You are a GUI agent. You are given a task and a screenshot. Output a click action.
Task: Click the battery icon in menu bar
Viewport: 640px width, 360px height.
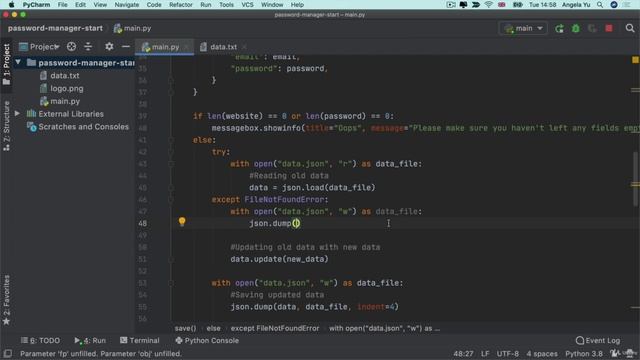[518, 5]
